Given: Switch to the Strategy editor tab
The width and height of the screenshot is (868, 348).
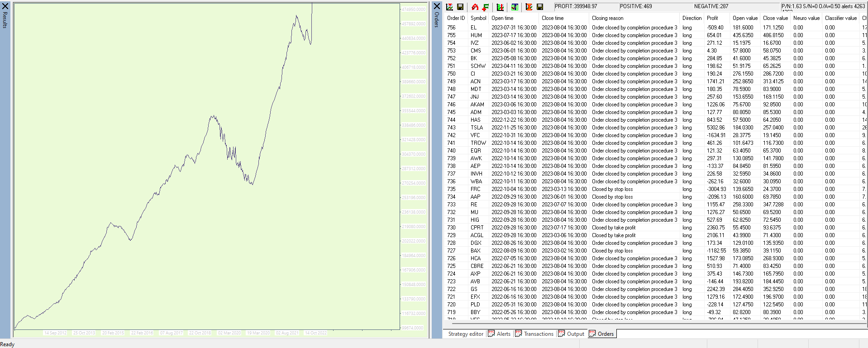Looking at the screenshot, I should pyautogui.click(x=466, y=334).
